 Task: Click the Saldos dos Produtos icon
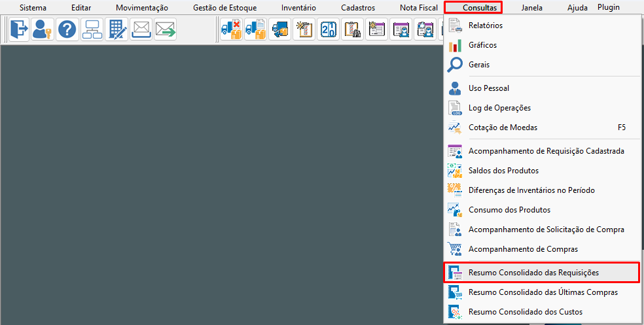click(x=455, y=171)
